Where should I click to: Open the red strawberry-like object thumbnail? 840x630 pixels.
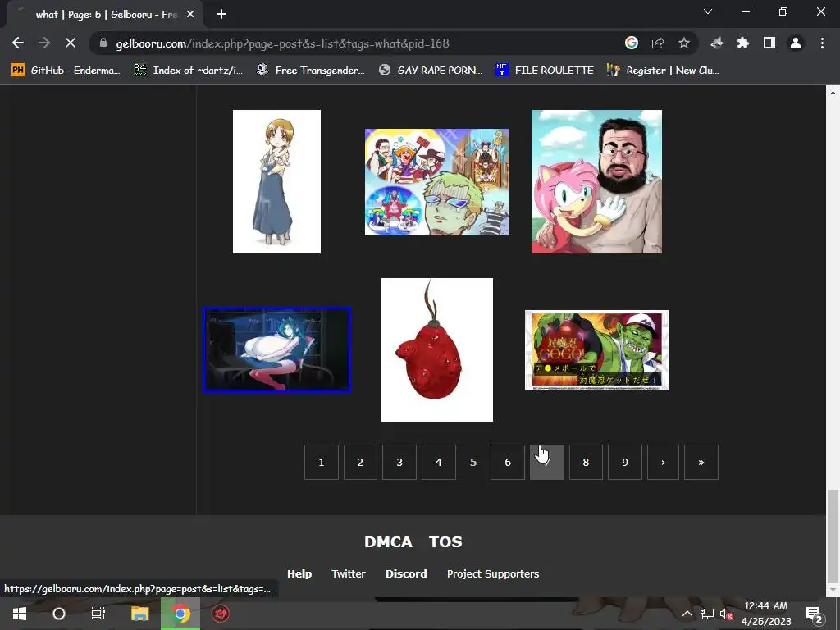click(436, 349)
